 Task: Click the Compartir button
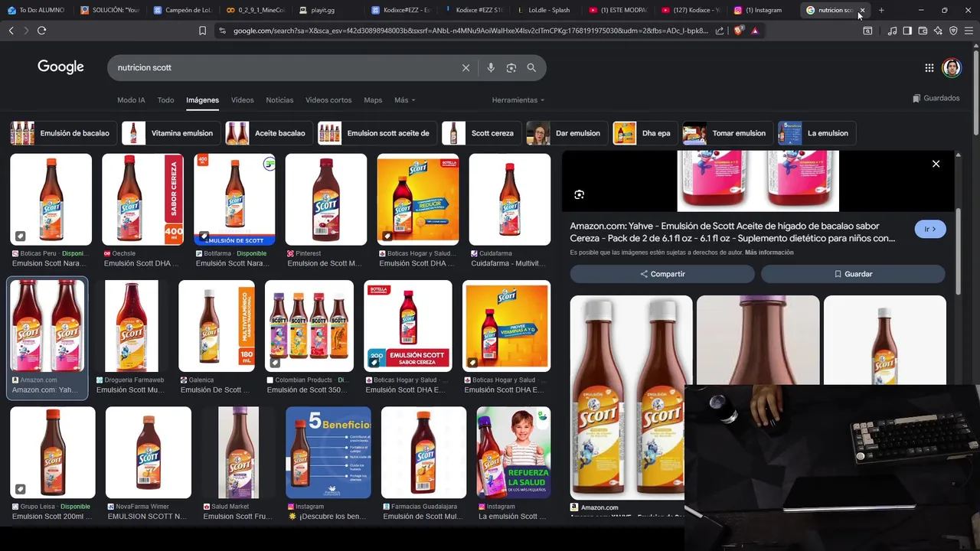662,274
